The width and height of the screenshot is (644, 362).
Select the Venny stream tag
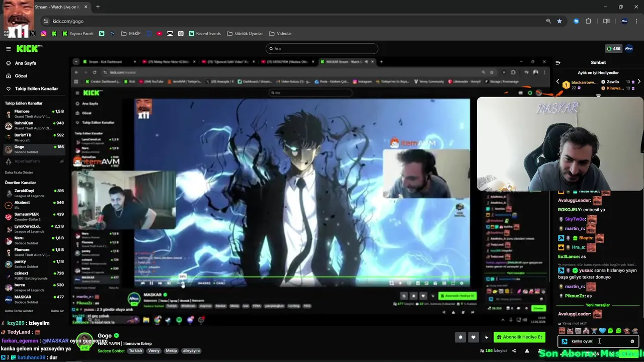coord(153,351)
